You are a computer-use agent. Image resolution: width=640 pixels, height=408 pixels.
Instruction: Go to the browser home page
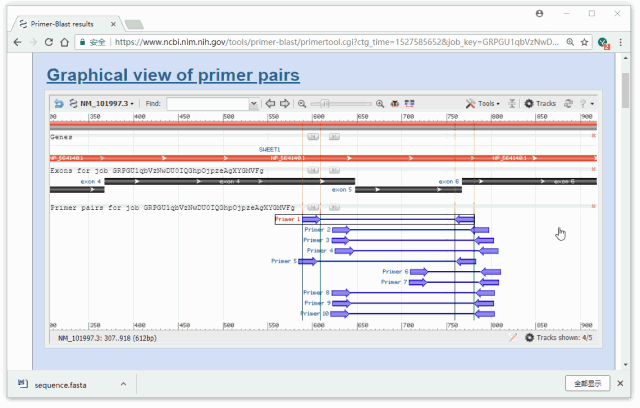coord(64,42)
